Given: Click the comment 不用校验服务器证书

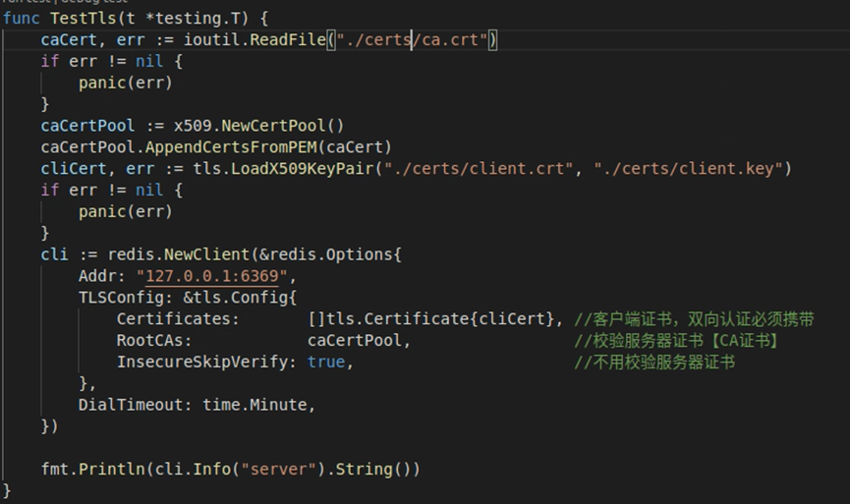Looking at the screenshot, I should [654, 362].
